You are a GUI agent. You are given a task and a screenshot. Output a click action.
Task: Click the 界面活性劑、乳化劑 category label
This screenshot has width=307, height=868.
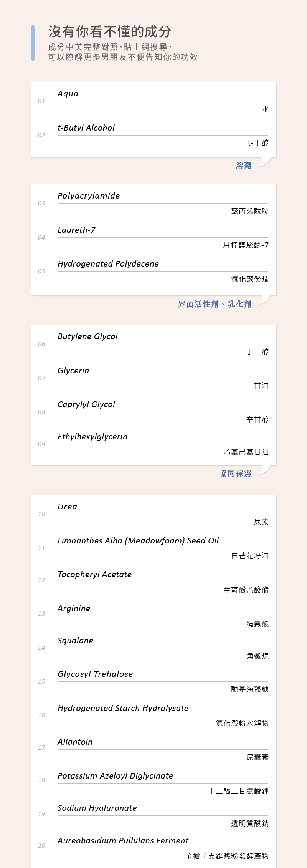pyautogui.click(x=215, y=304)
